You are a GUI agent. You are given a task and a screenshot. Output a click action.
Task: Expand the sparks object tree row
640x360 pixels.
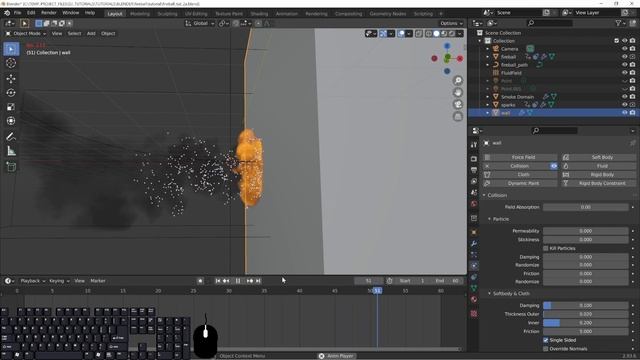[487, 105]
